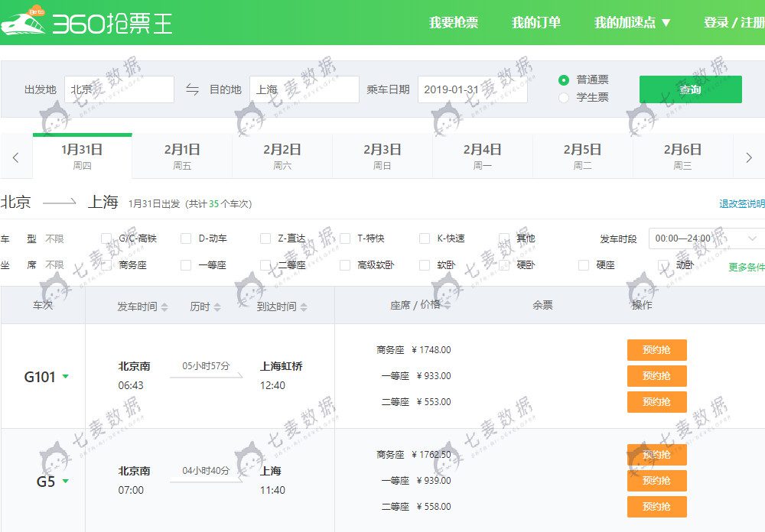Select the 2月1日 date tab

click(182, 157)
